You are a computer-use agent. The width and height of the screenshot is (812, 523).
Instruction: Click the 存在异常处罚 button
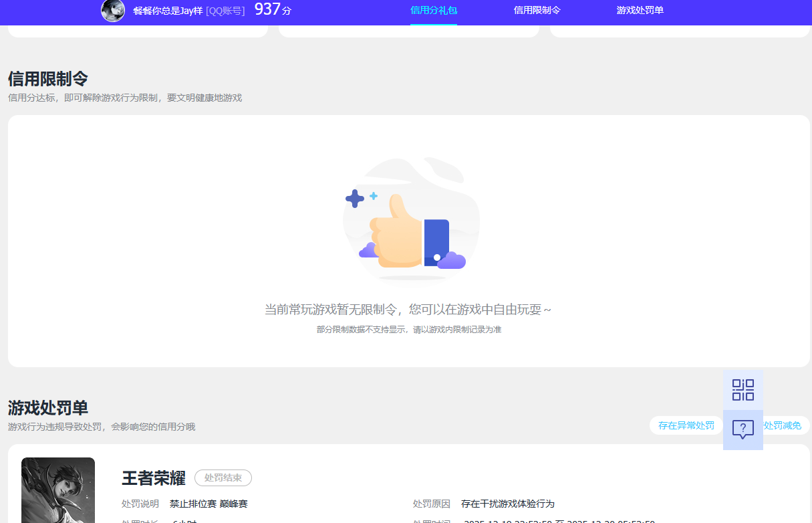coord(686,425)
